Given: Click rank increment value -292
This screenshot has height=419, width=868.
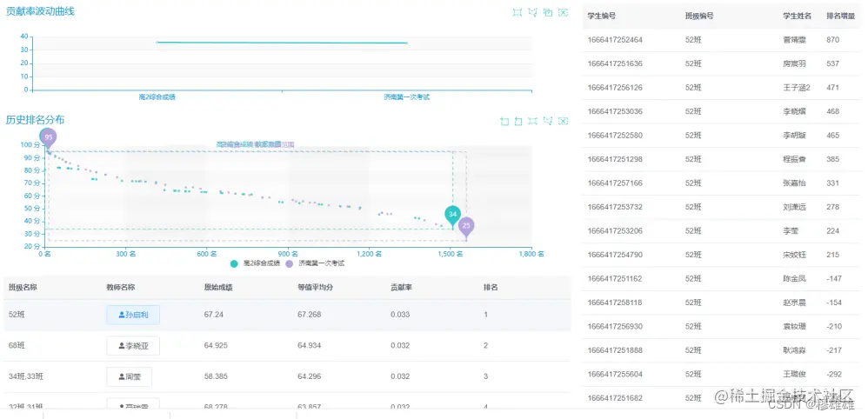Looking at the screenshot, I should pos(834,374).
